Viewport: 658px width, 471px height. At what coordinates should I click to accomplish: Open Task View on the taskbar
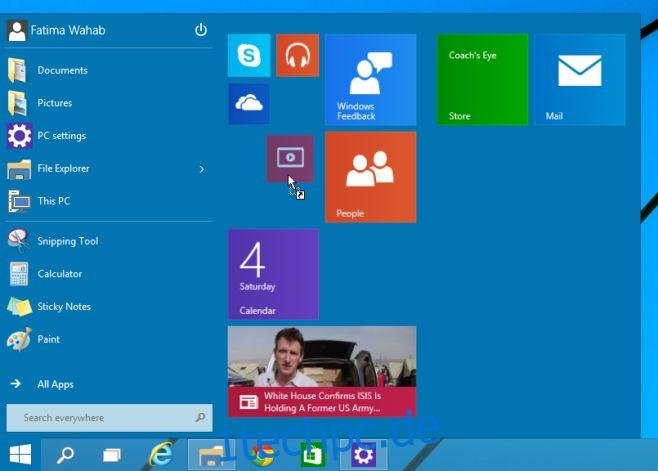coord(112,455)
